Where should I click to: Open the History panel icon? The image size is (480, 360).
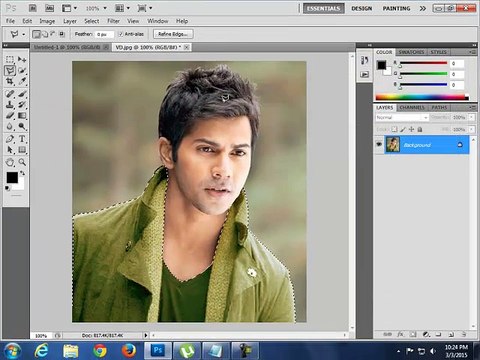364,60
